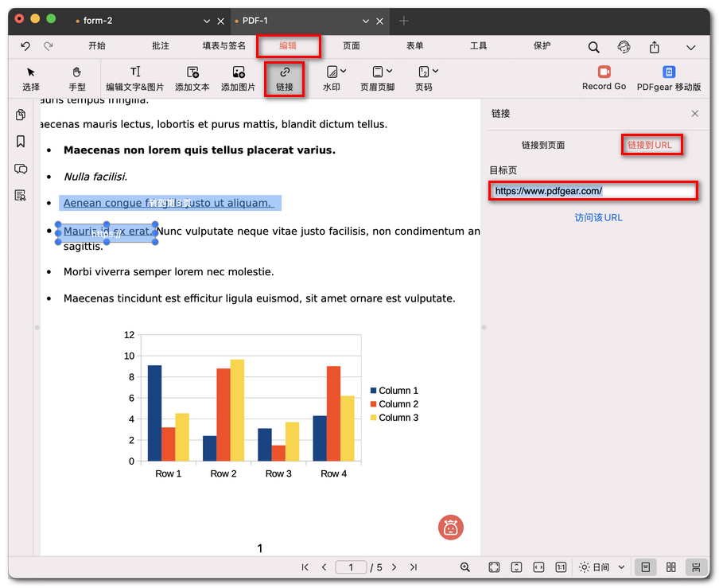Open the Record Go recorder
The height and width of the screenshot is (588, 719).
tap(604, 78)
